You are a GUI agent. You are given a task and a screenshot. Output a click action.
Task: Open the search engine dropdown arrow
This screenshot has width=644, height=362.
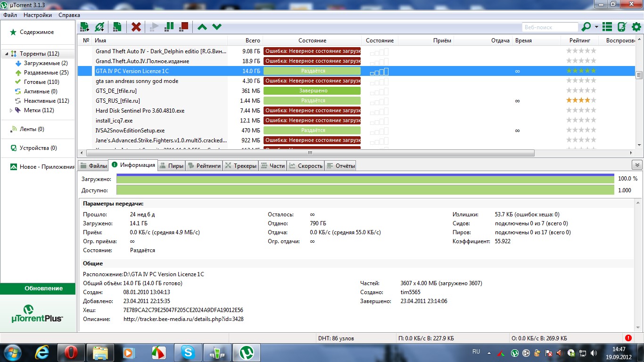click(596, 27)
